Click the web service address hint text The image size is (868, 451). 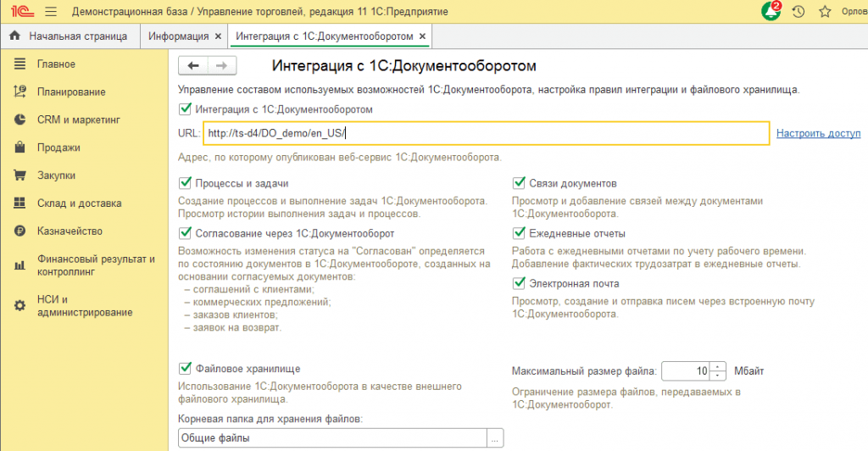(x=340, y=157)
